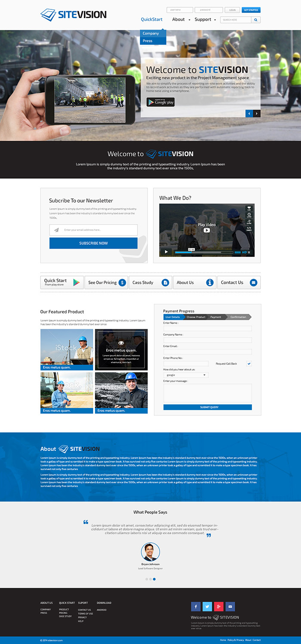
Task: Click Home link in bottom bar
Action: point(223,640)
